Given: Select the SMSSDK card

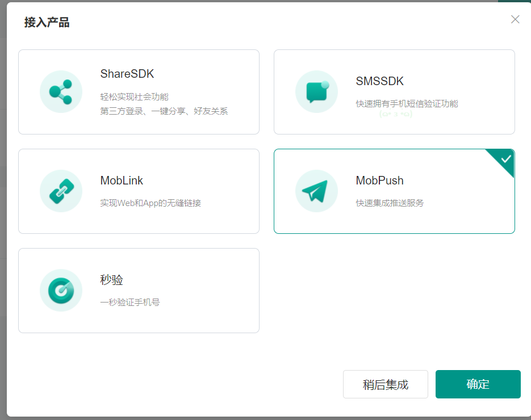Looking at the screenshot, I should pyautogui.click(x=394, y=91).
